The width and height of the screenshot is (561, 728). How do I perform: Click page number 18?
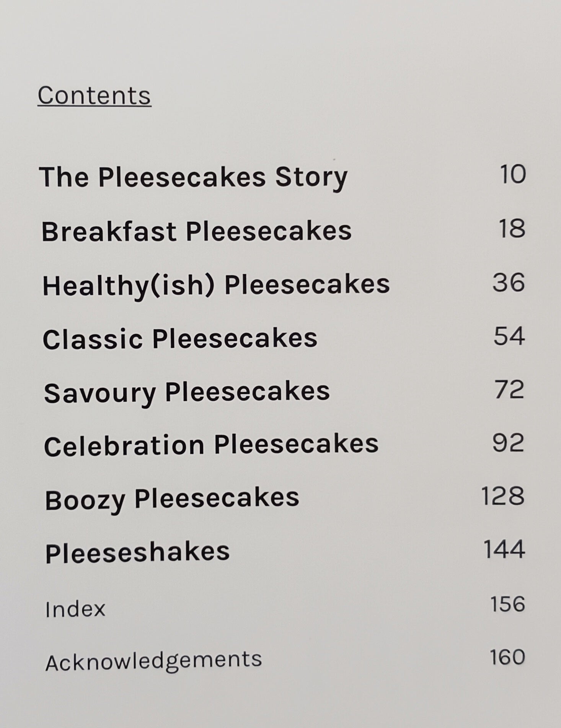coord(512,229)
